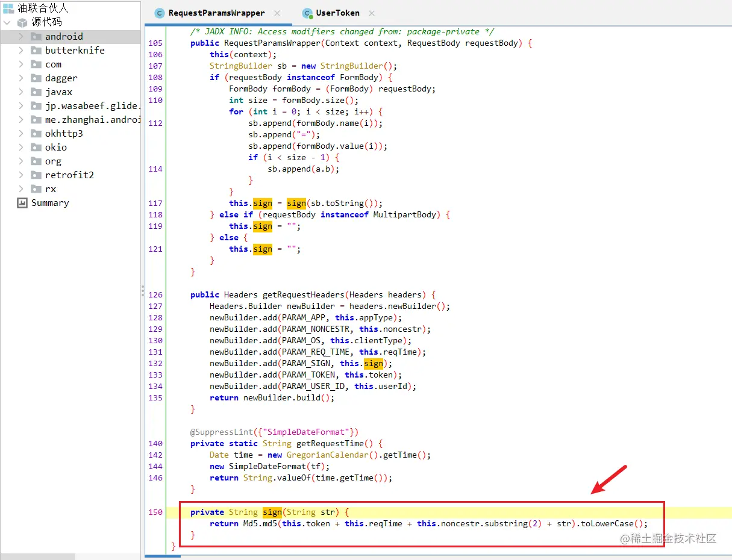
Task: Click sb.append(a.b) statement
Action: click(x=304, y=169)
